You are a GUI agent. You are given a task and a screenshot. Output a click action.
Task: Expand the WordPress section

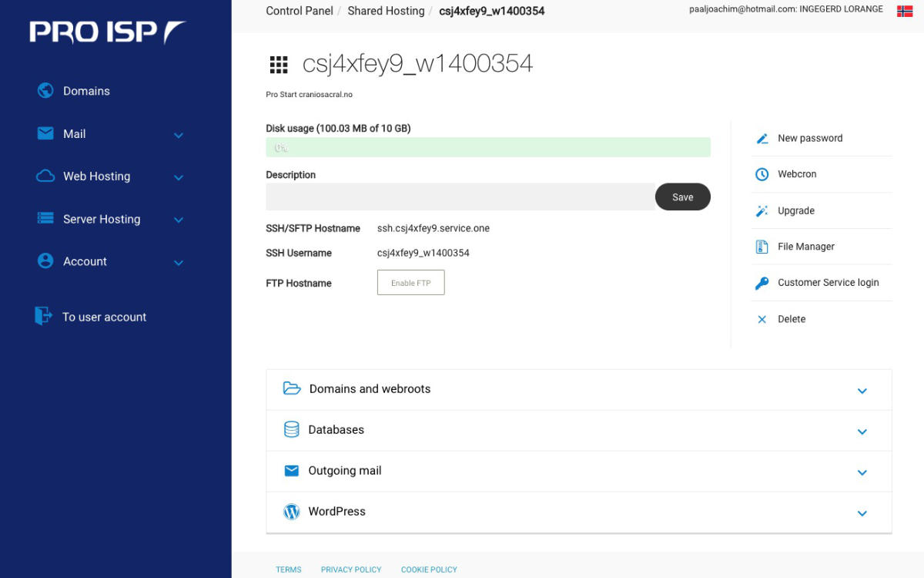coord(862,513)
